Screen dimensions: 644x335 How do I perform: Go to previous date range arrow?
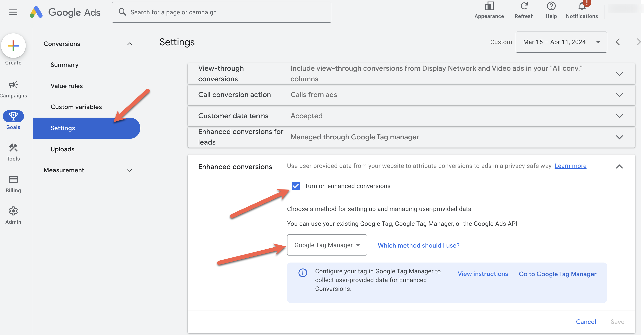point(618,42)
